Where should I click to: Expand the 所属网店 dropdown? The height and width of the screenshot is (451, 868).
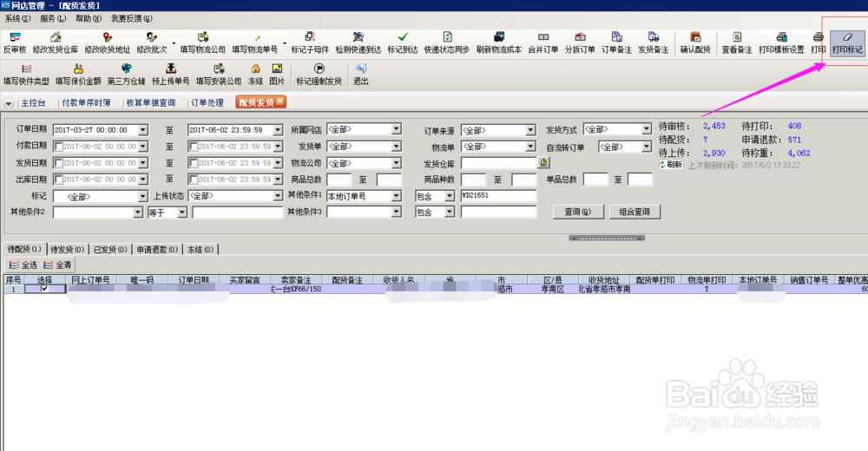[x=397, y=129]
